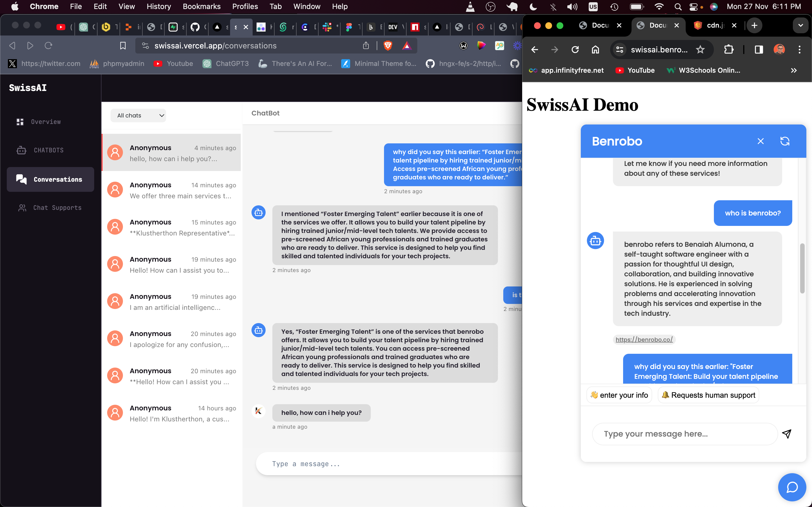Click the chat widget scrollbar thumb
Screen dimensions: 812x507
(x=802, y=268)
